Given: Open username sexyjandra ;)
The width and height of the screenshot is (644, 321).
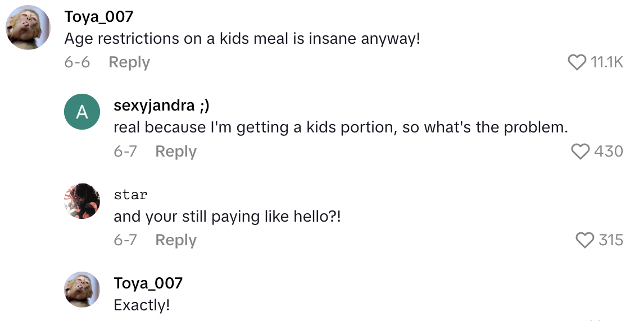Looking at the screenshot, I should pyautogui.click(x=162, y=106).
